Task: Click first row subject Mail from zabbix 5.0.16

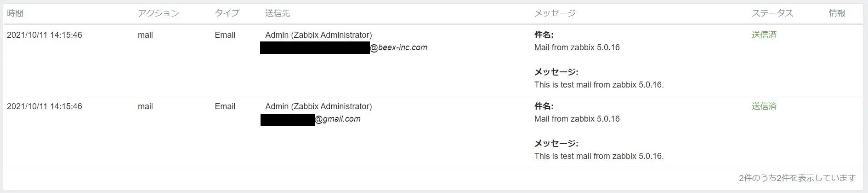Action: click(577, 47)
